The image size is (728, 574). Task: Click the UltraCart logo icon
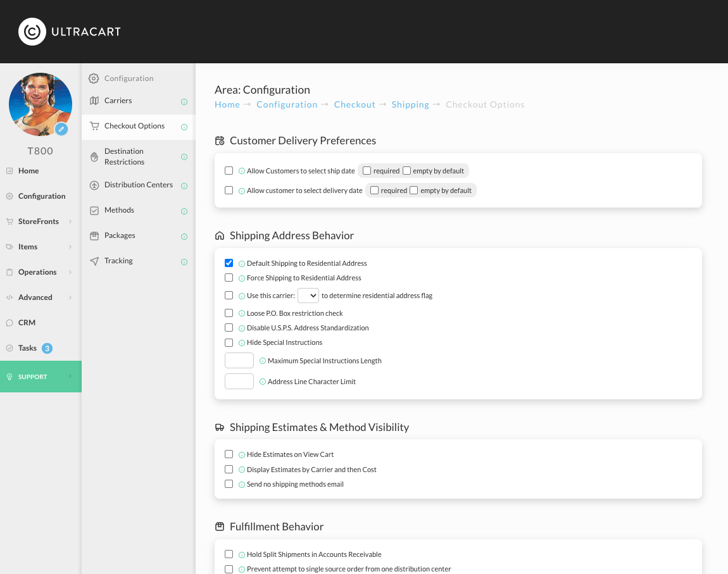pos(32,32)
